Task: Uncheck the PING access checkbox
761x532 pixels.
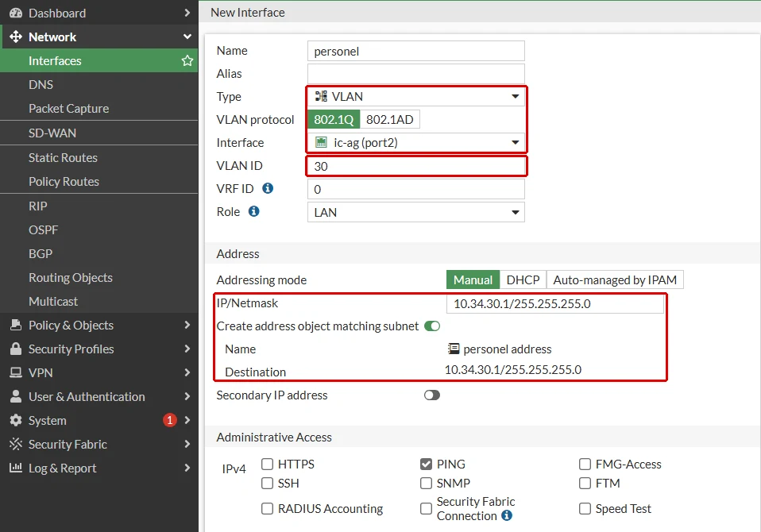Action: pos(426,464)
